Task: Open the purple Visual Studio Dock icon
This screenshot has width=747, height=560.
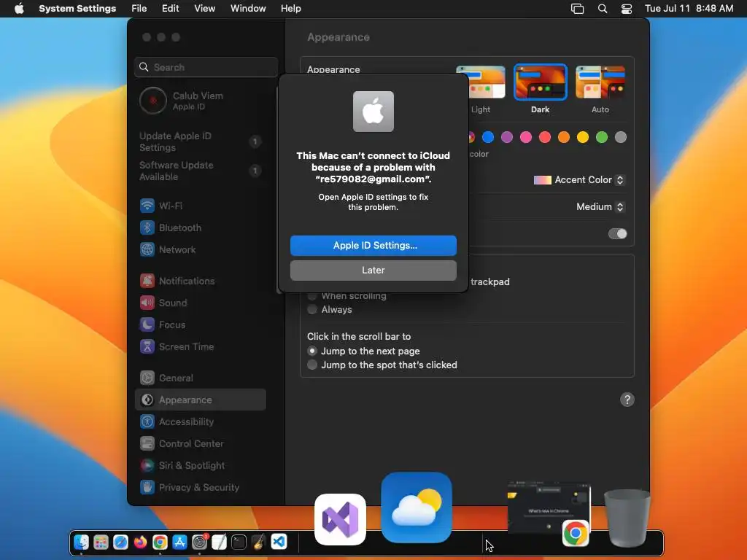Action: coord(340,519)
